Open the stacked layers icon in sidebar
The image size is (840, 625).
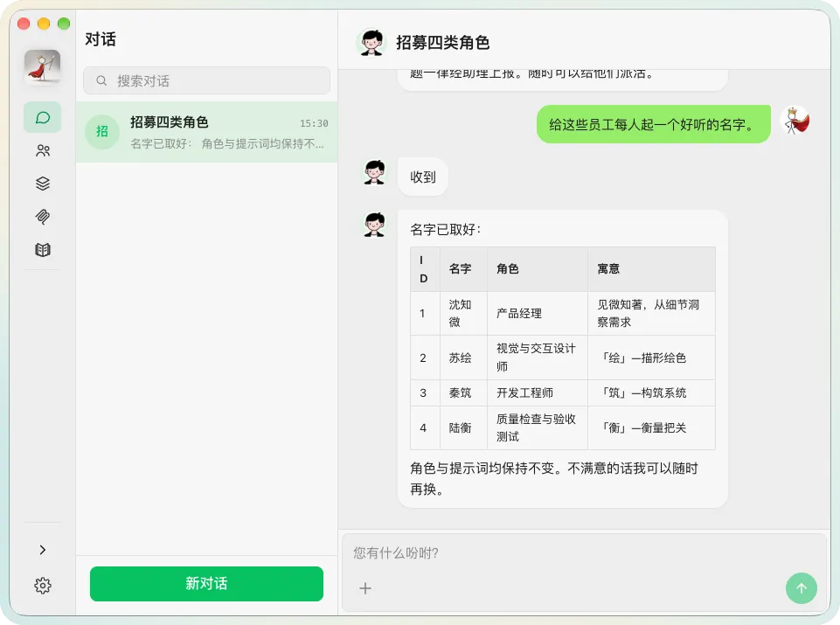tap(42, 184)
